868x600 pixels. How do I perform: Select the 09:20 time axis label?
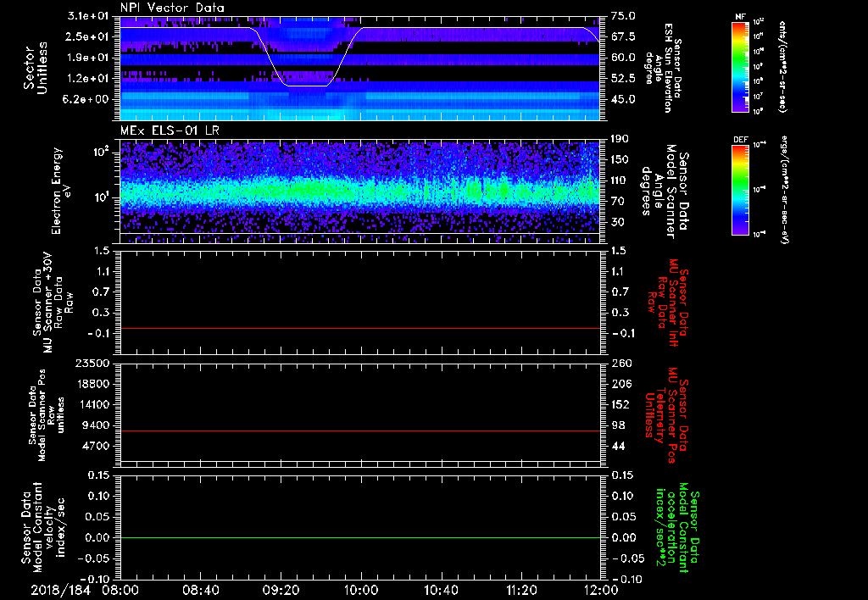[x=281, y=589]
